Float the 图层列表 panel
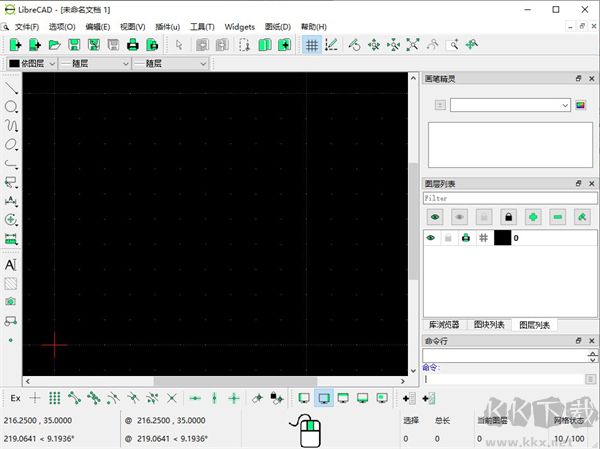The height and width of the screenshot is (449, 600). pyautogui.click(x=579, y=184)
